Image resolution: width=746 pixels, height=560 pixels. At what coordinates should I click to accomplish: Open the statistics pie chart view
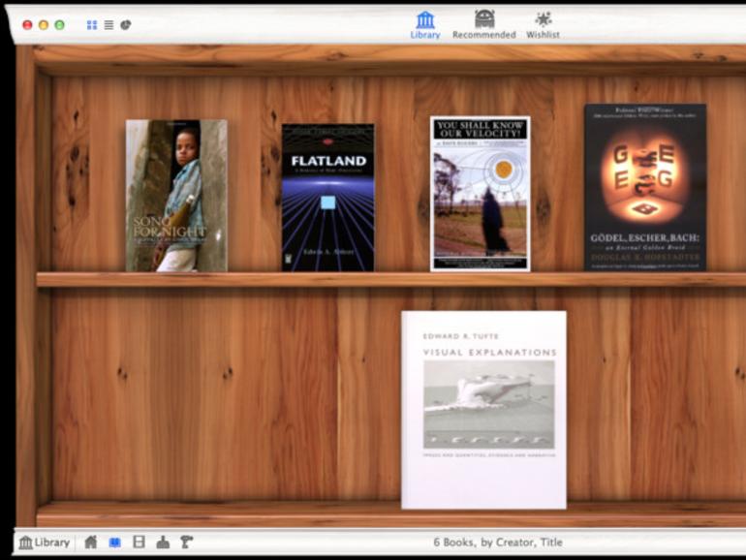coord(126,25)
